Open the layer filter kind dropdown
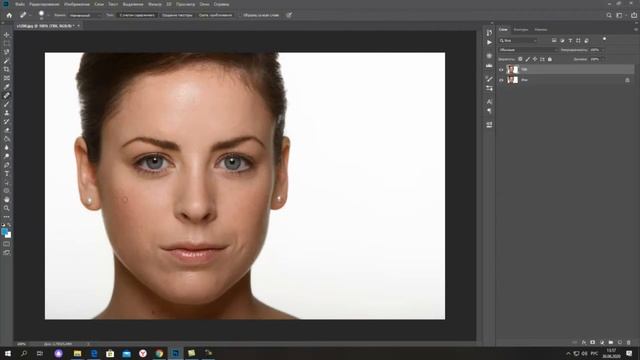The width and height of the screenshot is (640, 360). click(x=518, y=40)
